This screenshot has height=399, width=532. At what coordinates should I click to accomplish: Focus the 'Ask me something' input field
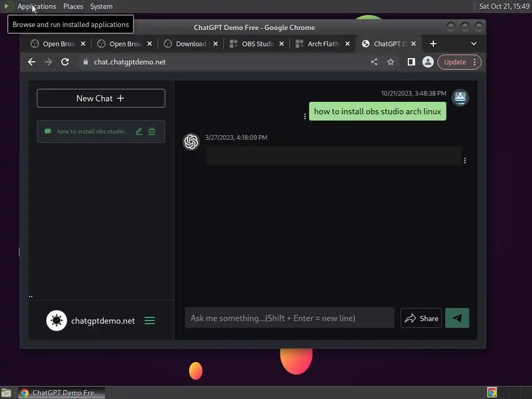tap(289, 318)
